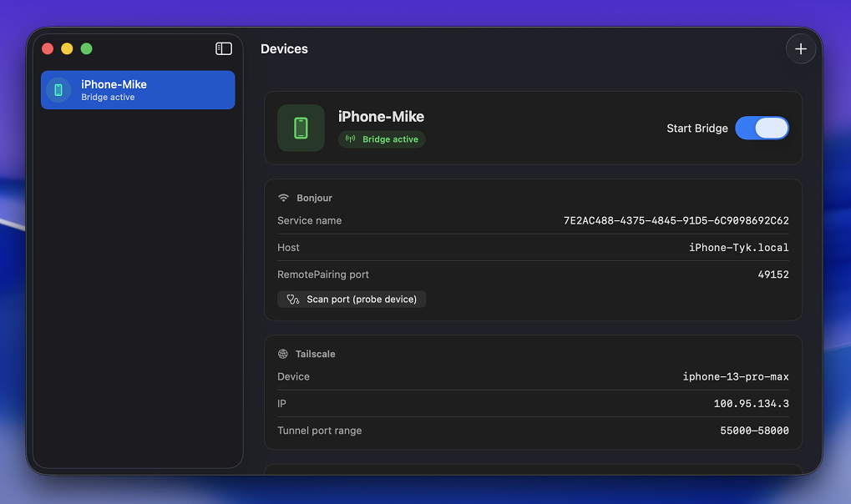851x504 pixels.
Task: Click the Host label
Action: click(x=288, y=247)
